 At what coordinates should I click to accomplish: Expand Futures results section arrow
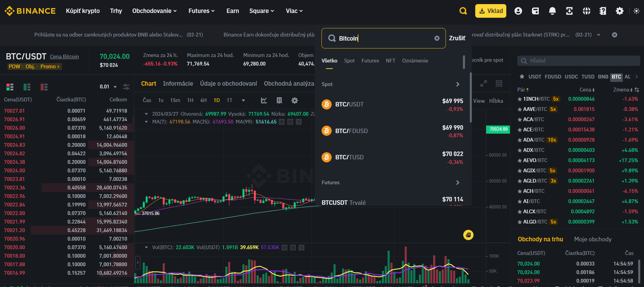[458, 183]
